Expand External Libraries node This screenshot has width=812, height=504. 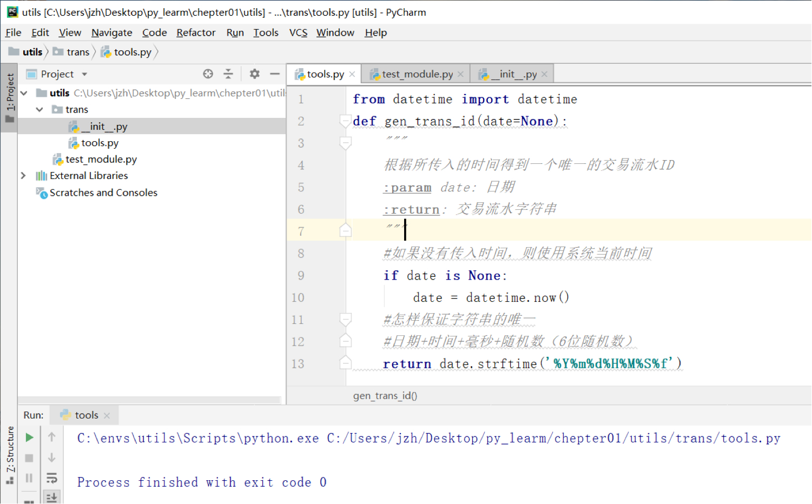pyautogui.click(x=23, y=176)
